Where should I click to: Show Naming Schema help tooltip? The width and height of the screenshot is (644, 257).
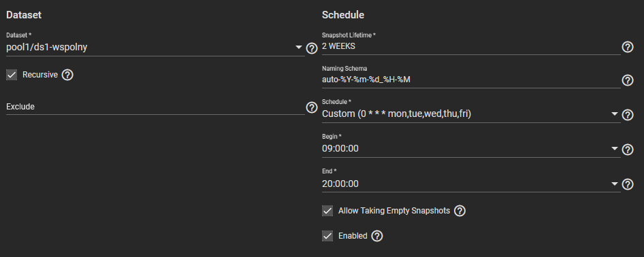pyautogui.click(x=628, y=80)
